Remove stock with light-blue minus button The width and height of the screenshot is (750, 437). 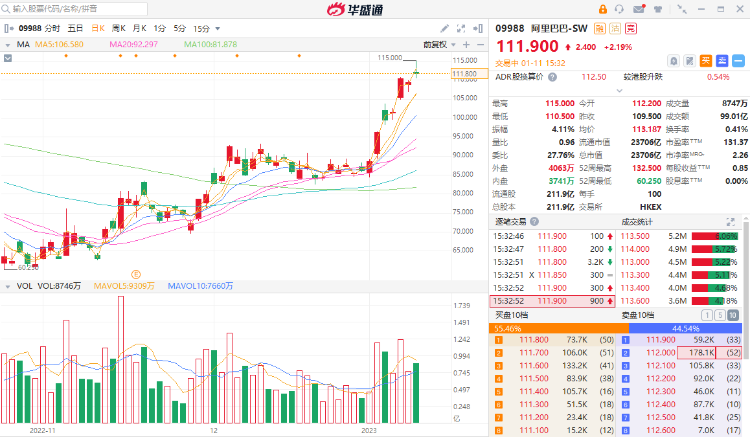738,61
